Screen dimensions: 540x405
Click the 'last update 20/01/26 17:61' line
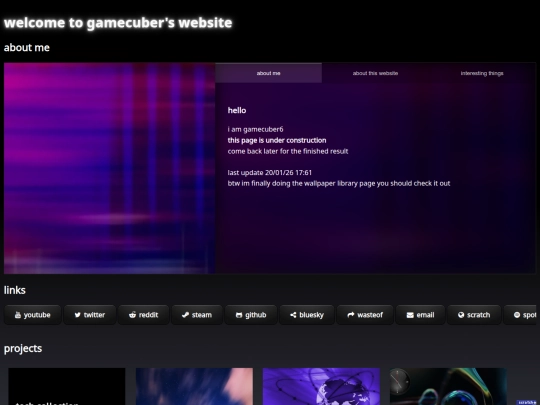(270, 173)
